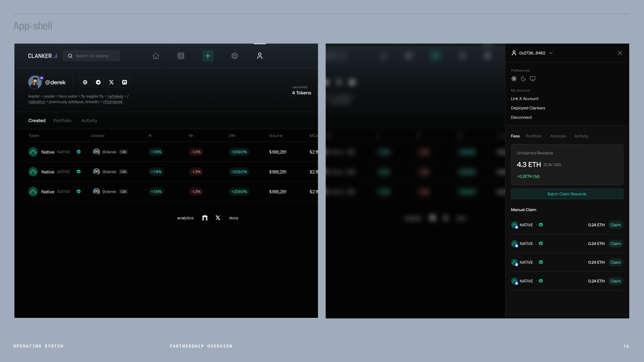Claim second NATIVE 0.24 ETH reward
644x362 pixels.
615,244
